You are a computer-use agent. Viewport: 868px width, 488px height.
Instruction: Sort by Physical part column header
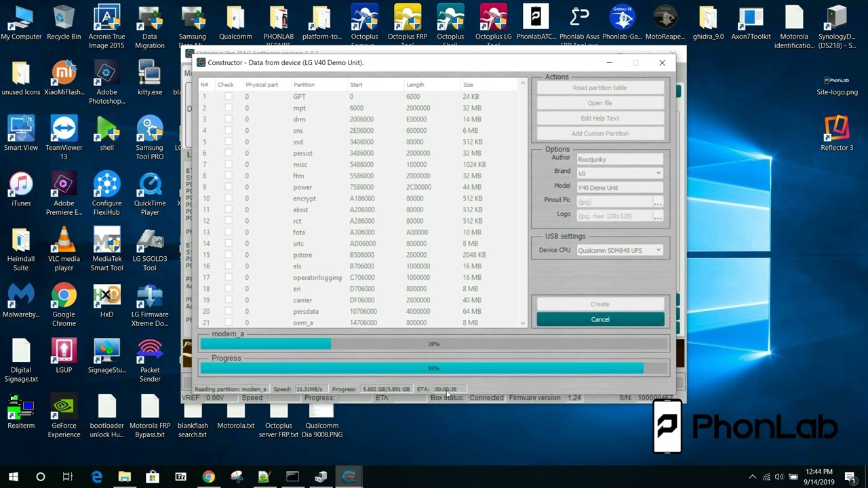click(x=266, y=85)
